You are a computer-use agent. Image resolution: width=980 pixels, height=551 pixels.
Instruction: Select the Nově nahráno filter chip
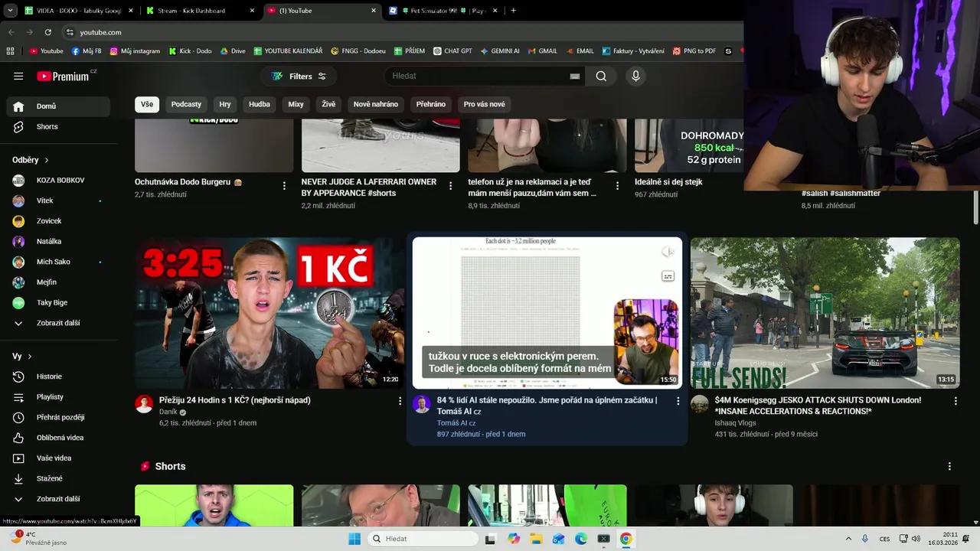[376, 104]
